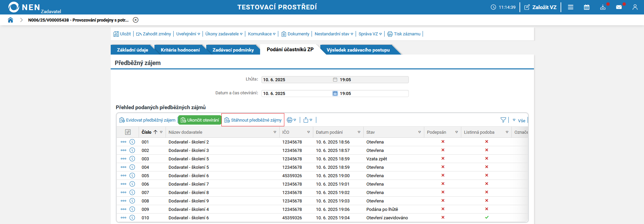Click Založit VZ button

tap(541, 7)
